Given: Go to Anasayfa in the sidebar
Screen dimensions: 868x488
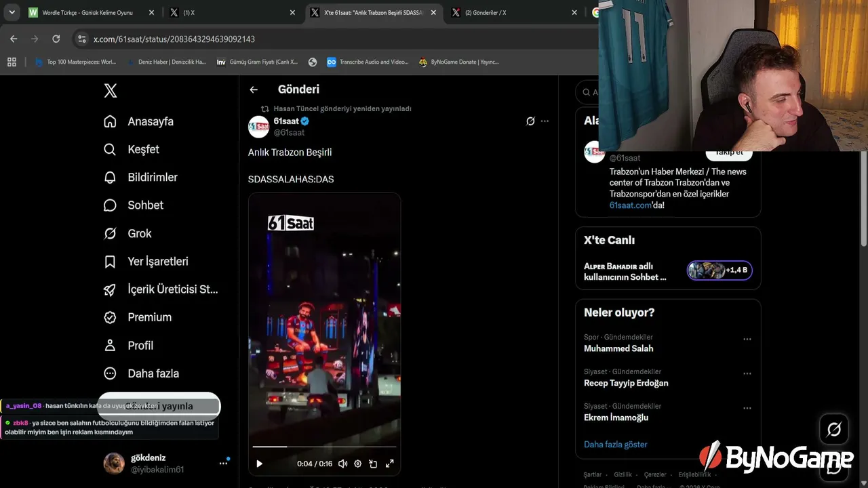Looking at the screenshot, I should coord(138,121).
